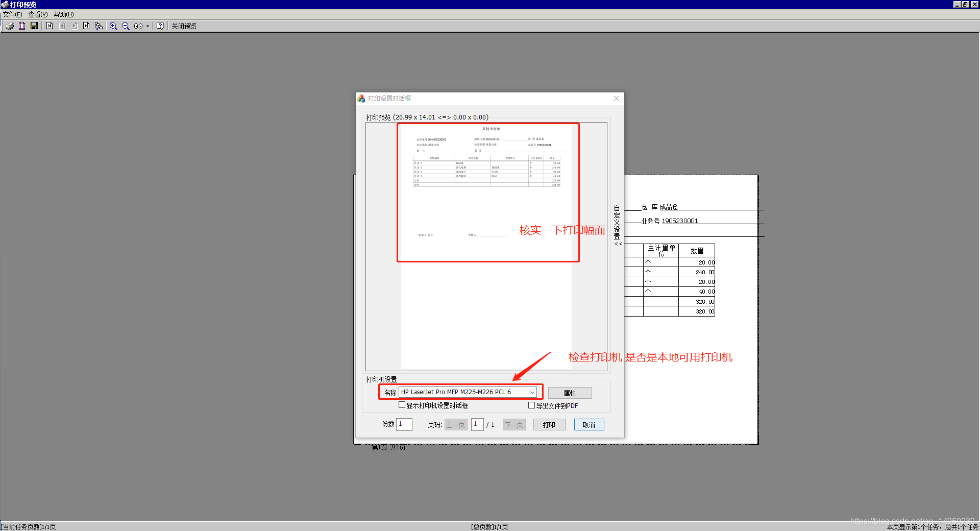
Task: Click the print preview thumbnail in dialog
Action: pyautogui.click(x=486, y=247)
